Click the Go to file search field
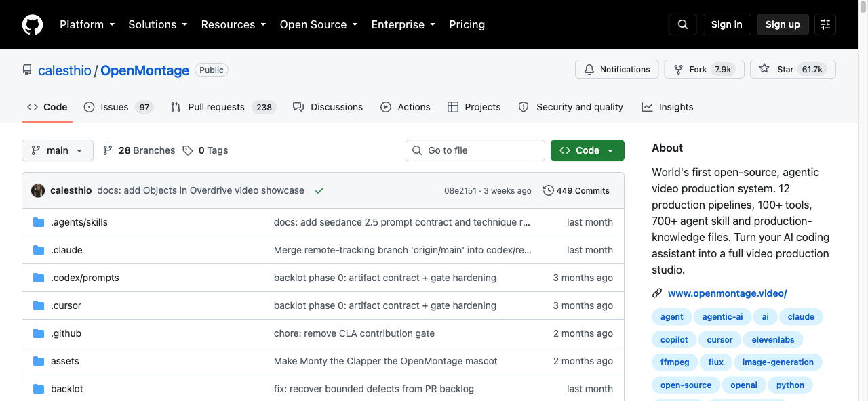Viewport: 868px width, 401px height. point(475,150)
